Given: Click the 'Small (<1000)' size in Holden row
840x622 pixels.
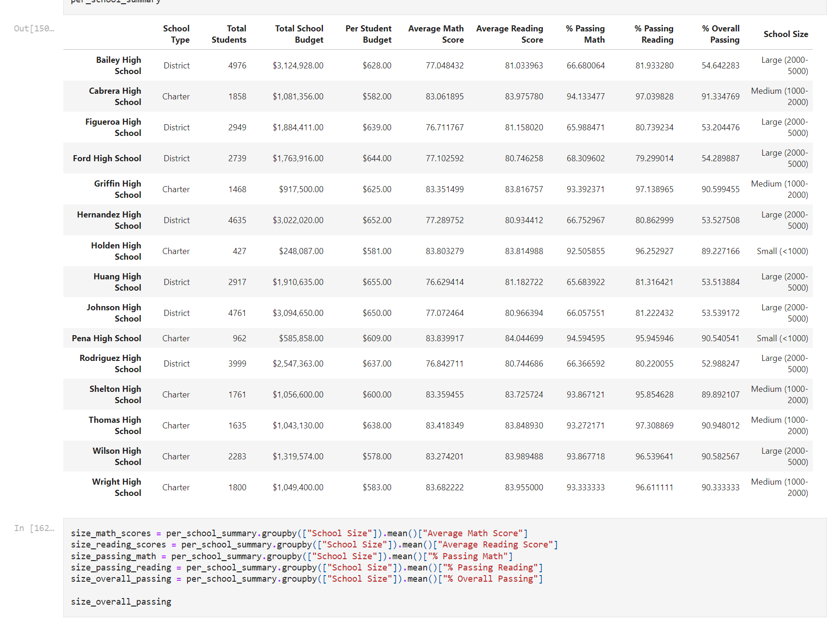Looking at the screenshot, I should pos(782,251).
